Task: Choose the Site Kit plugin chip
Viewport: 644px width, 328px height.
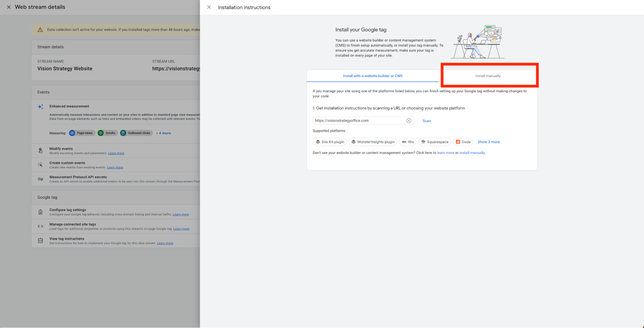Action: coord(330,142)
